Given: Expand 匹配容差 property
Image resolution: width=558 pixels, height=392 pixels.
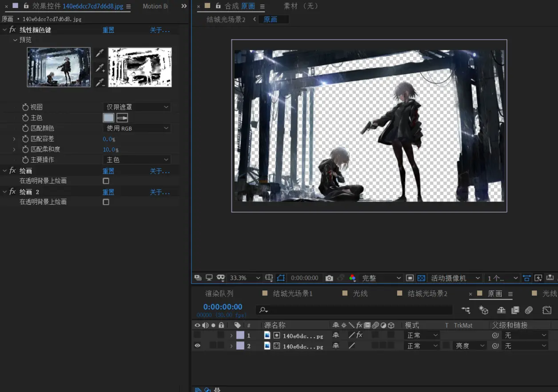Looking at the screenshot, I should tap(15, 139).
